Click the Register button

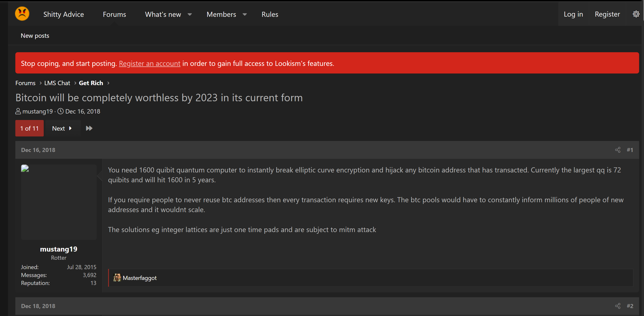click(x=607, y=14)
